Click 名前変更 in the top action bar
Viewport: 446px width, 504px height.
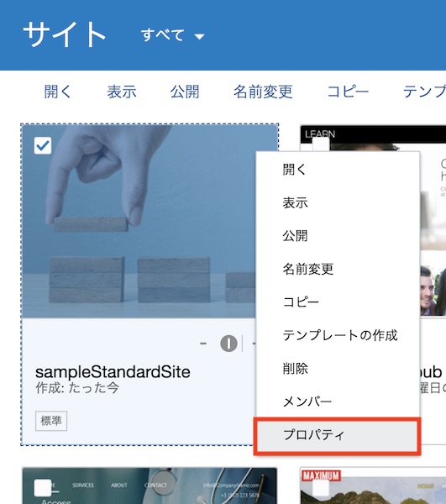coord(263,92)
